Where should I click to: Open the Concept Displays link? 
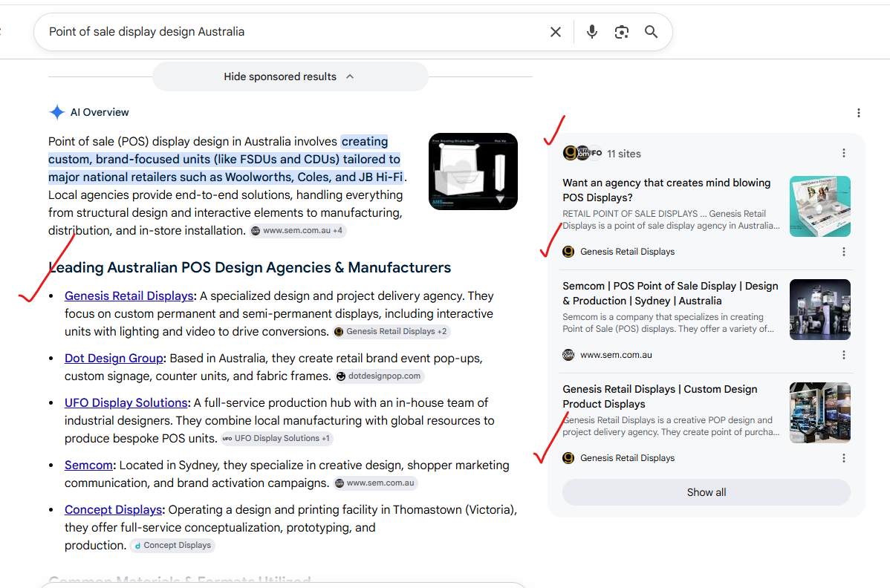coord(113,510)
